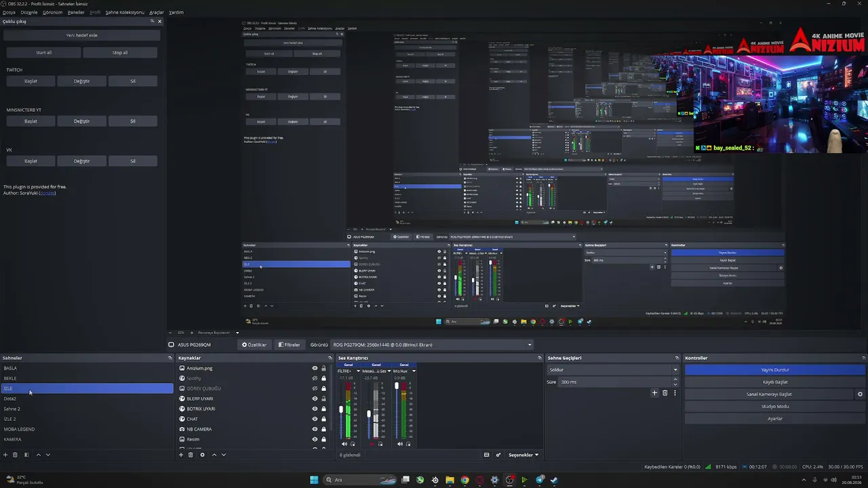Open the donate link
Image resolution: width=868 pixels, height=488 pixels.
pos(47,193)
